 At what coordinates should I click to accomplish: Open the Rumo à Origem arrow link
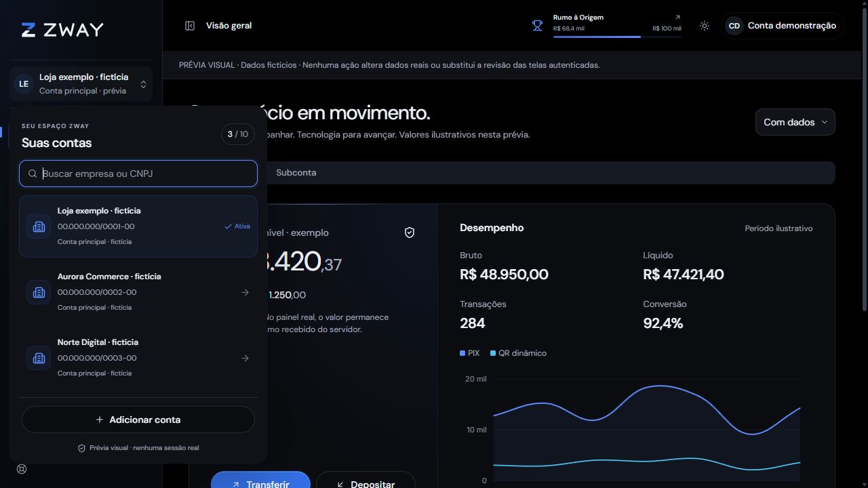click(x=677, y=18)
